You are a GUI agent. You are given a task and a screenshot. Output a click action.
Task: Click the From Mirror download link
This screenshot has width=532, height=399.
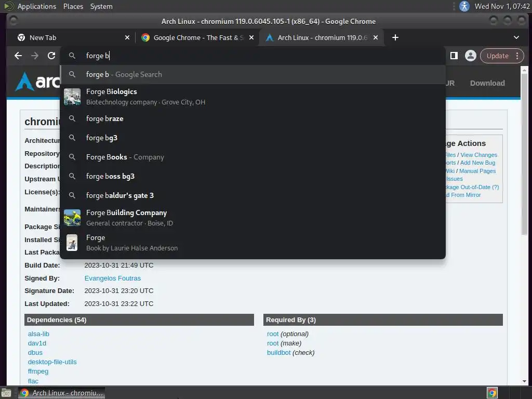tap(463, 195)
